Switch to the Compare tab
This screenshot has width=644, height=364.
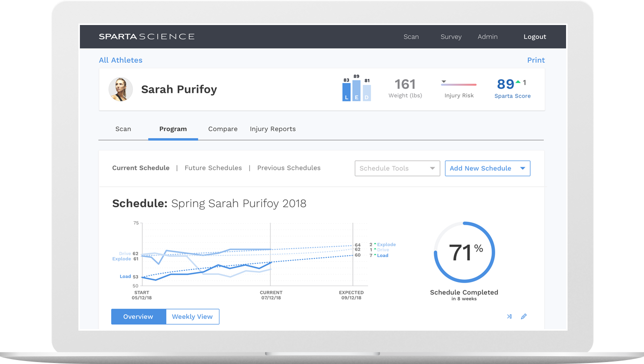223,129
